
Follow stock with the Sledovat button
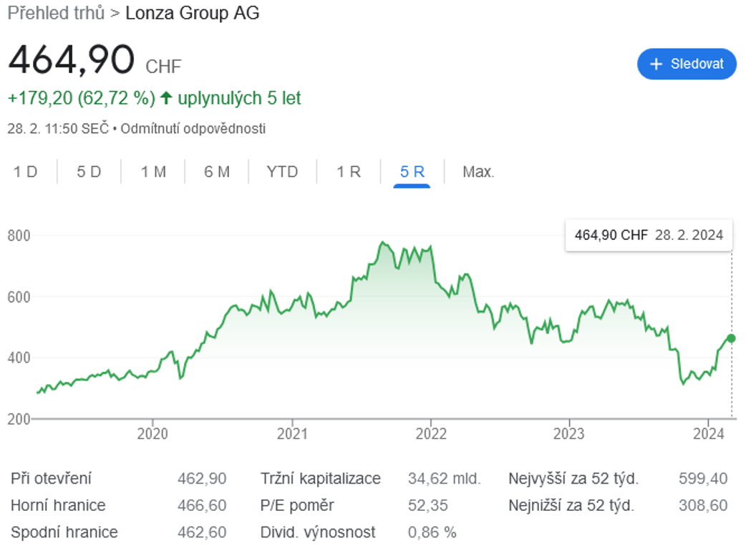687,64
